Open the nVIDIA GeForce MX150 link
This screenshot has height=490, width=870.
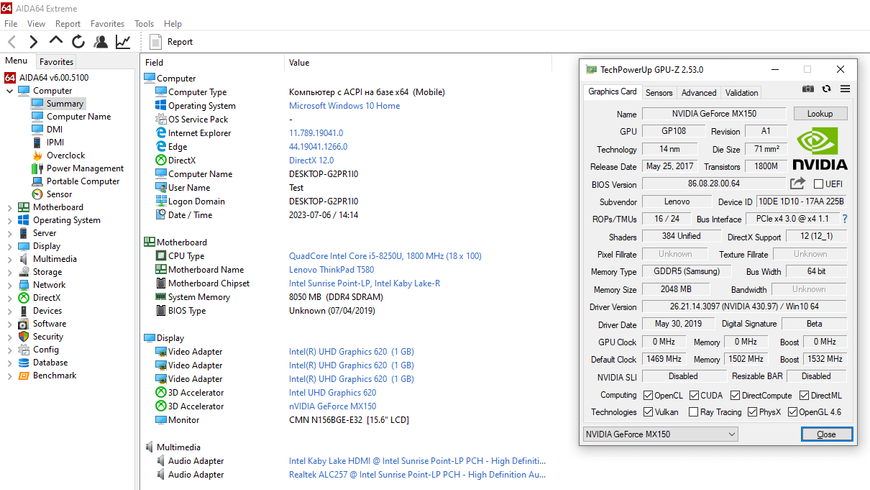(332, 406)
